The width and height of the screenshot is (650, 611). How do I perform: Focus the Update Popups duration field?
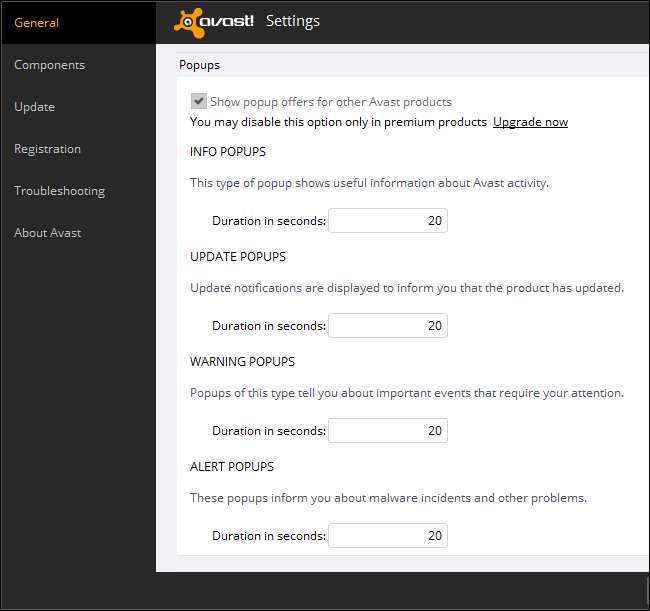(387, 326)
